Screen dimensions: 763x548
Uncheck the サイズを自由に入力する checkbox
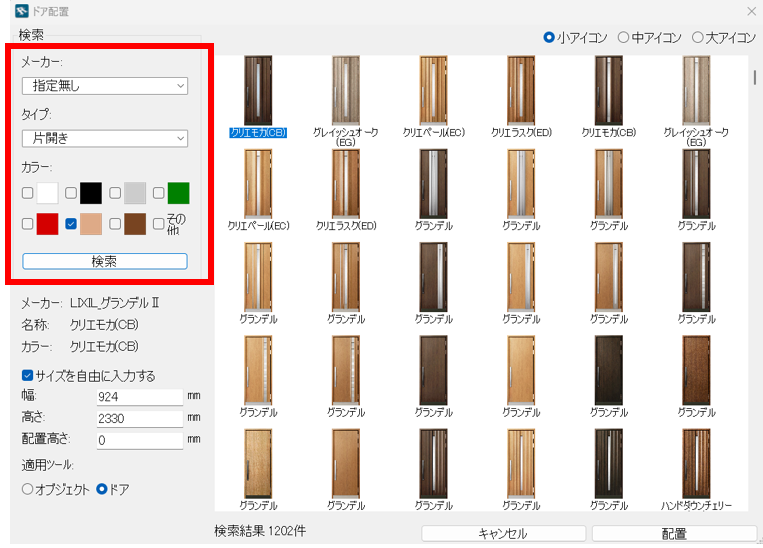point(27,376)
